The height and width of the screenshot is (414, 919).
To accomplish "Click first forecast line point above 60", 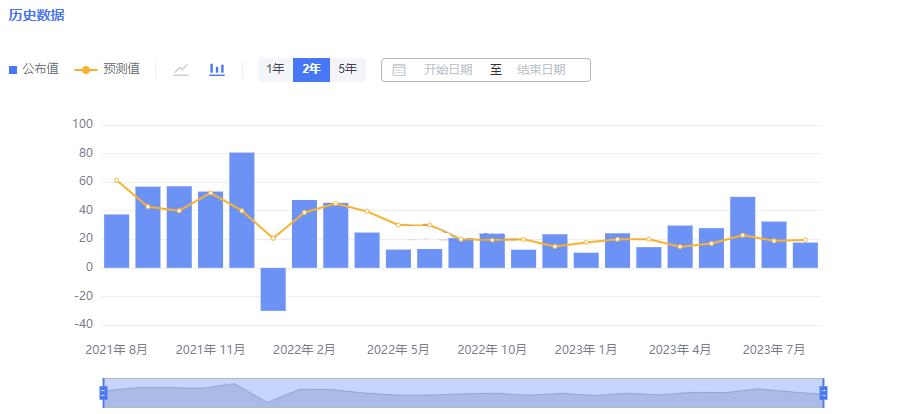I will [x=117, y=180].
